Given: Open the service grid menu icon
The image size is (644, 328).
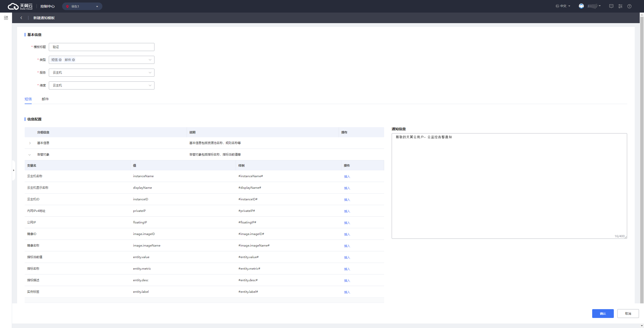Looking at the screenshot, I should pos(6,18).
